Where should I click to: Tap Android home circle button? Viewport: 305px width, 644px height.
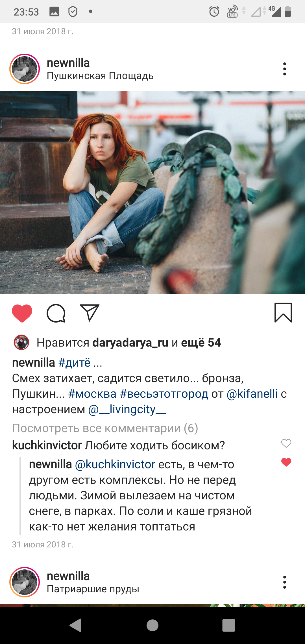(x=152, y=625)
